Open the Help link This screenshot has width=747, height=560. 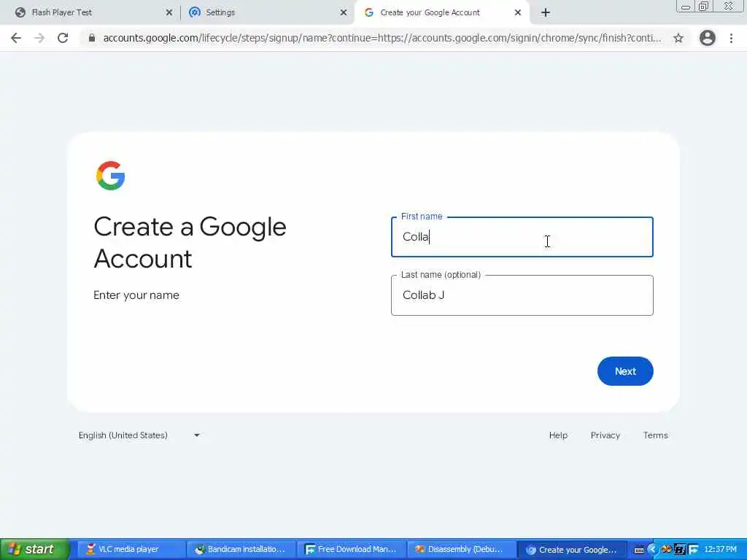[x=558, y=435]
